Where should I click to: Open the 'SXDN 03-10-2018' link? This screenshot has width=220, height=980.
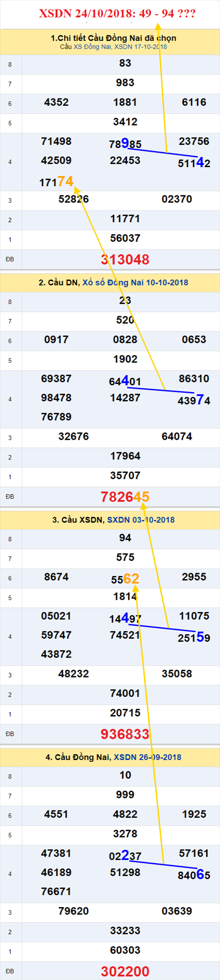tap(141, 520)
